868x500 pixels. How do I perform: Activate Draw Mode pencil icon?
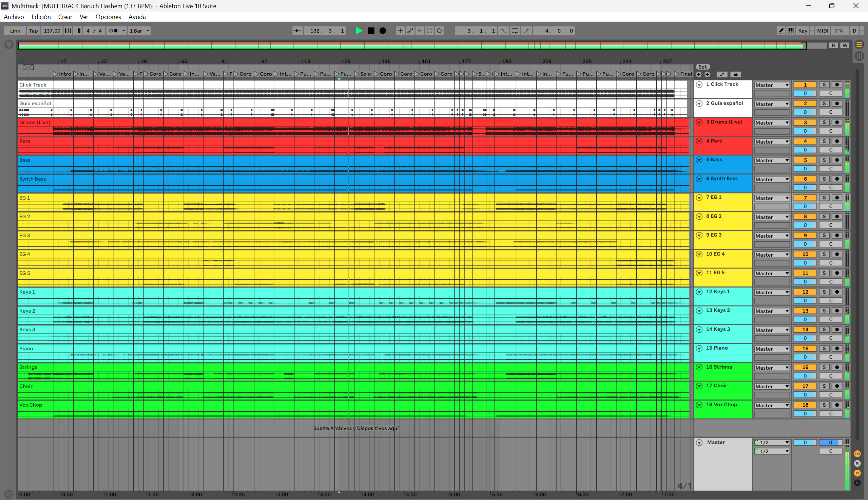point(781,31)
